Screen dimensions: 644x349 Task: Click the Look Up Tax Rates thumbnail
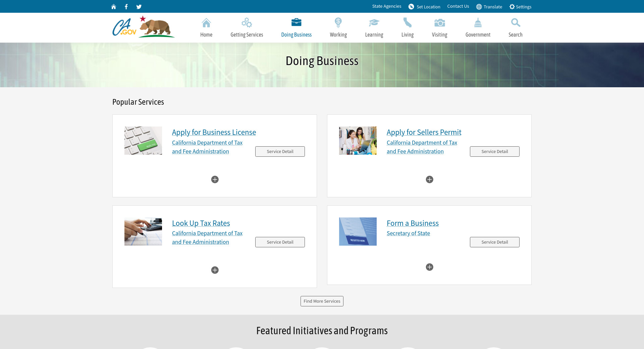pyautogui.click(x=143, y=232)
